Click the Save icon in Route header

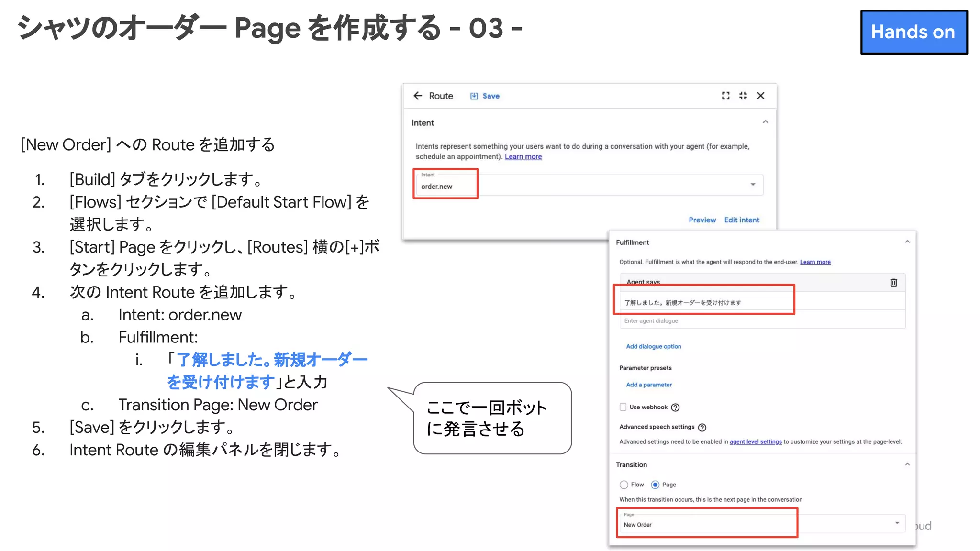tap(474, 96)
